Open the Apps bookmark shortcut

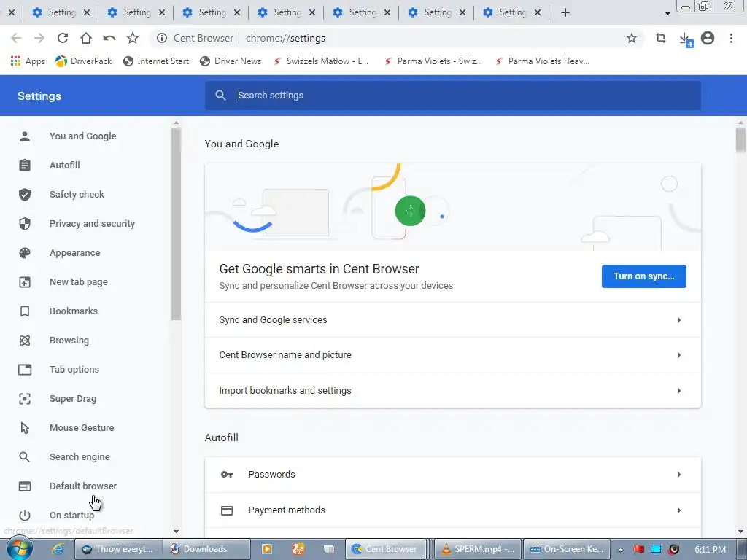coord(28,61)
